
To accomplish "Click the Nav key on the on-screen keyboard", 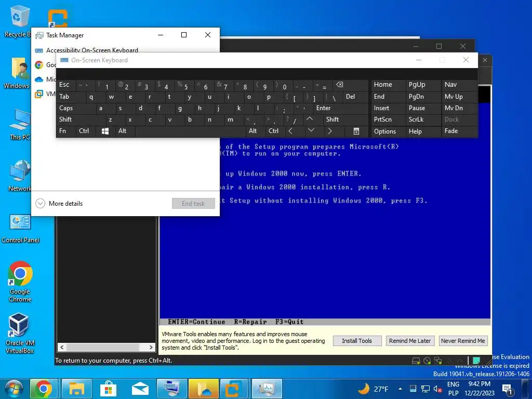I will (459, 85).
